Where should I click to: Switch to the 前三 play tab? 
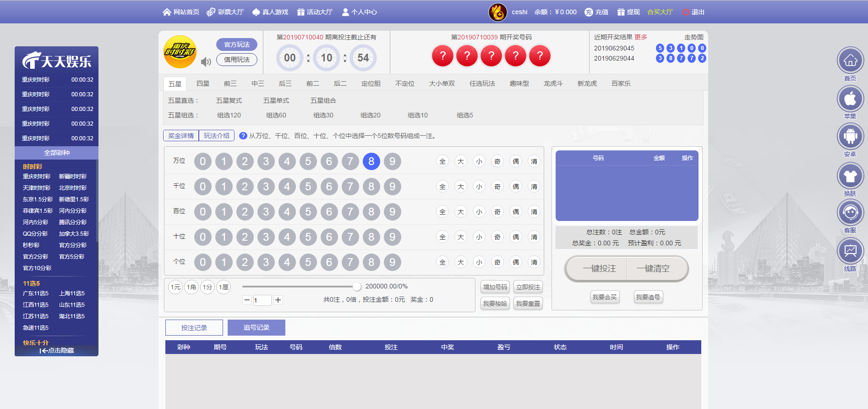tap(230, 83)
